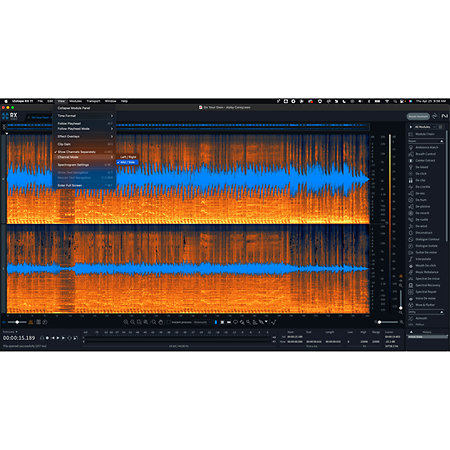Collapse the History panel arrow

pyautogui.click(x=411, y=332)
